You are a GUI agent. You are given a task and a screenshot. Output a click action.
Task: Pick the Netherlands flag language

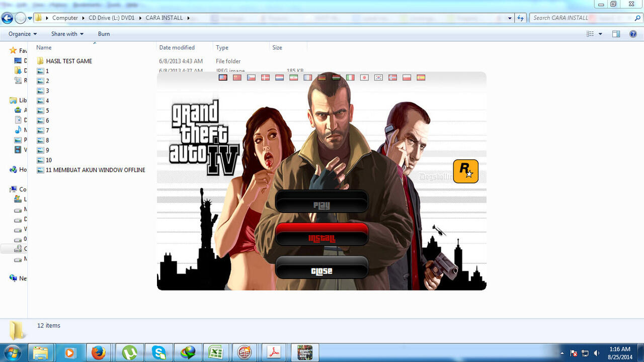[x=279, y=77]
